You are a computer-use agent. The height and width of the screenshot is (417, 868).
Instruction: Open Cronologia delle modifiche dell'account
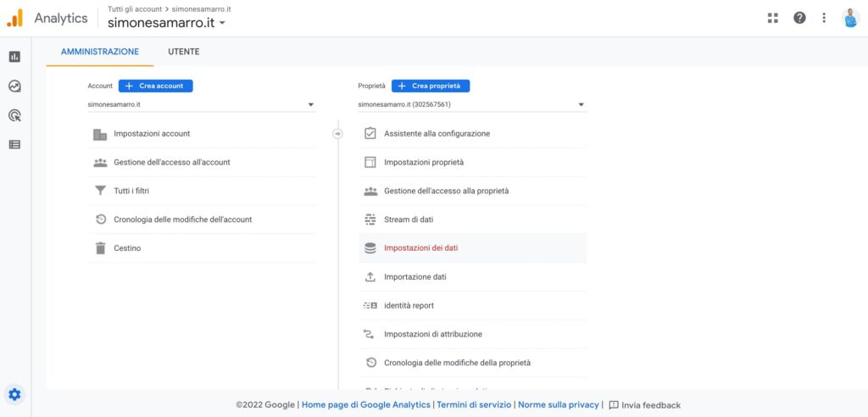[202, 220]
